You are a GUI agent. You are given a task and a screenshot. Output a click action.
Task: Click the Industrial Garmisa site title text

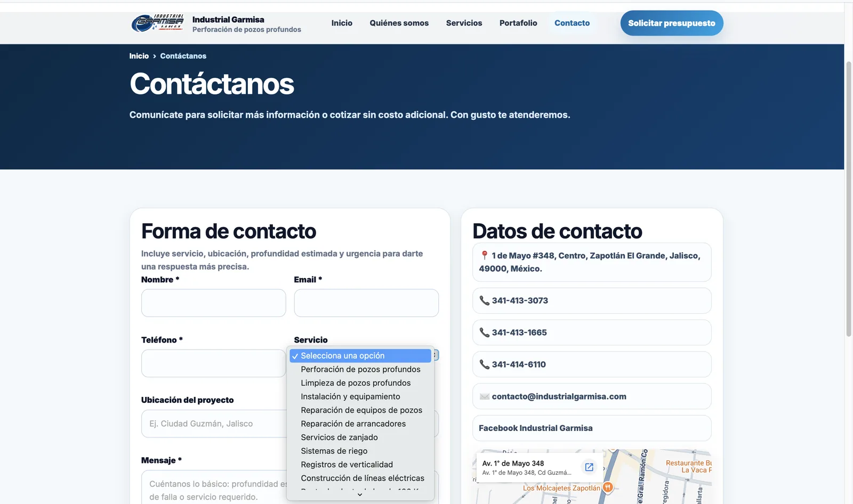228,20
